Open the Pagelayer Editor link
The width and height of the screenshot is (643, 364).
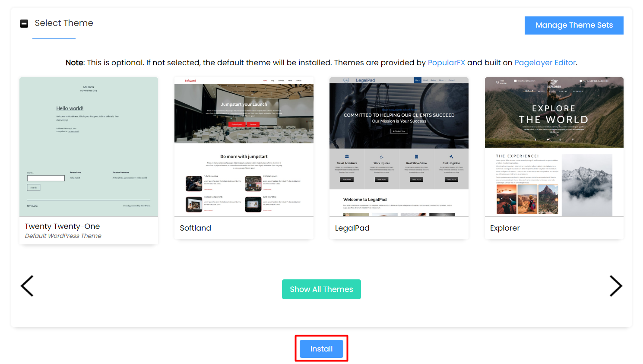[545, 63]
